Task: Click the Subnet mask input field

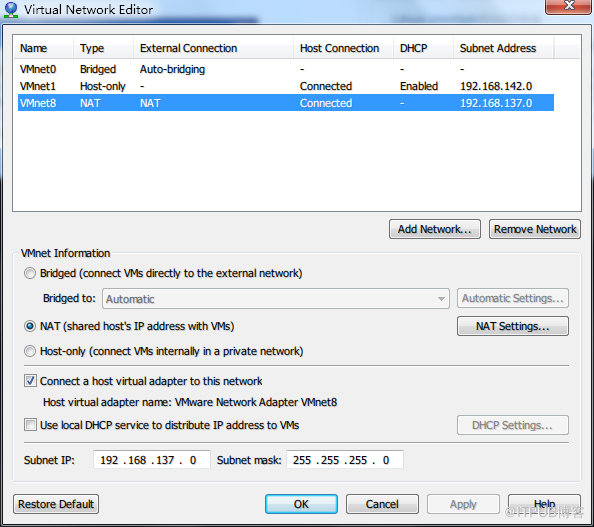Action: 345,460
